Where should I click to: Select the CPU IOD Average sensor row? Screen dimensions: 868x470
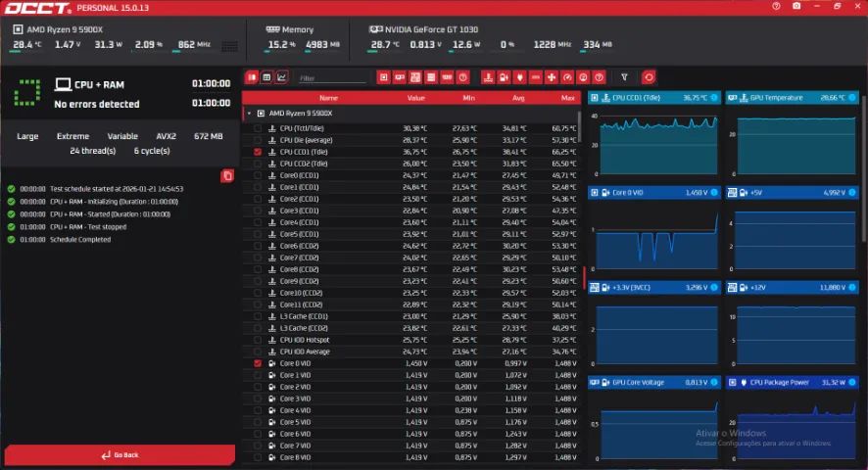[411, 352]
